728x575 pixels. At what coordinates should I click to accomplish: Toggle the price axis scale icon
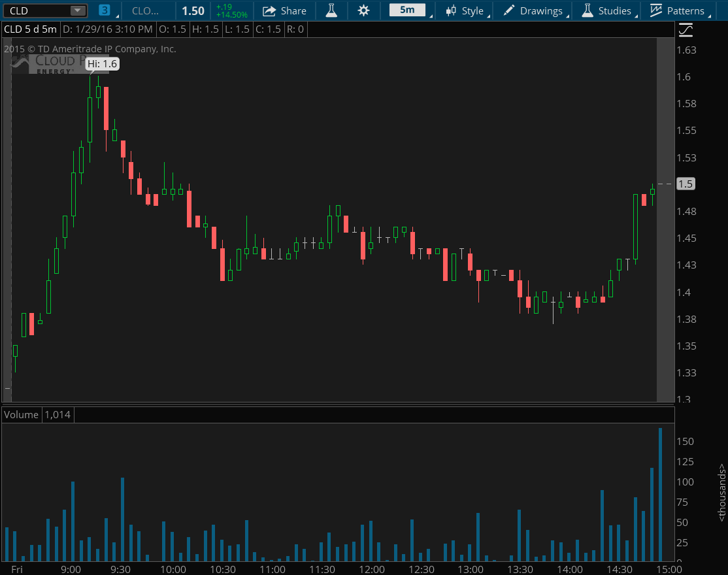pos(686,29)
